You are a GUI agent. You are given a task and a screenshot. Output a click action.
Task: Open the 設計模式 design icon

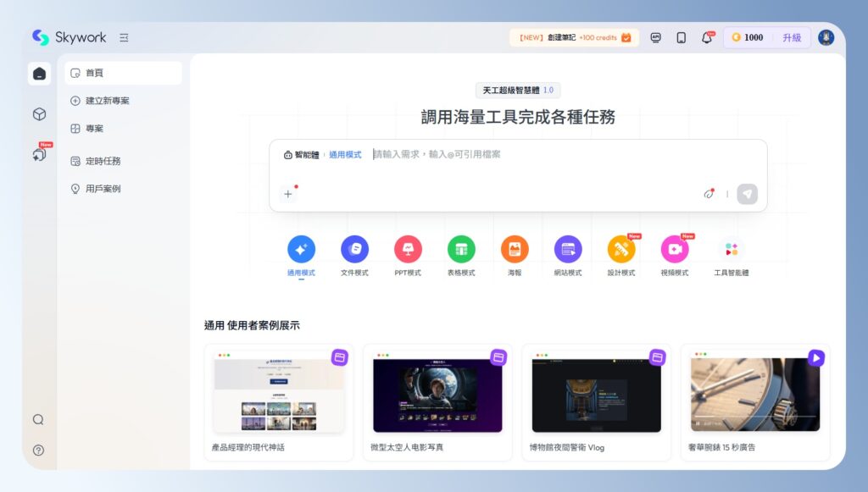pyautogui.click(x=621, y=248)
